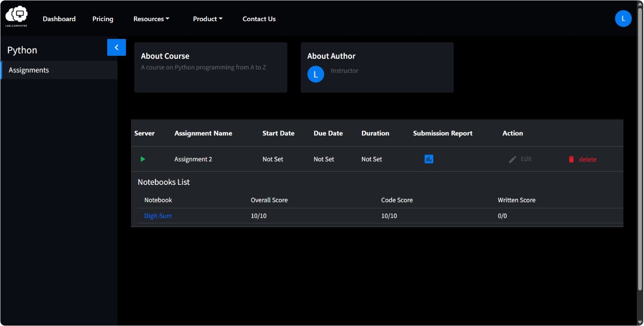The width and height of the screenshot is (644, 326).
Task: Collapse the Python sidebar with chevron button
Action: point(117,47)
